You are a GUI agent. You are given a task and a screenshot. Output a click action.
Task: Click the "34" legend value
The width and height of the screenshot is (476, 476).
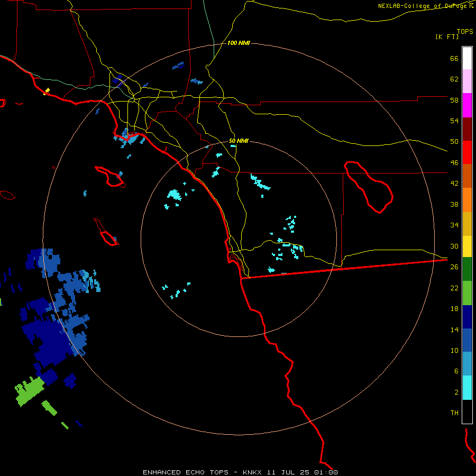[454, 225]
